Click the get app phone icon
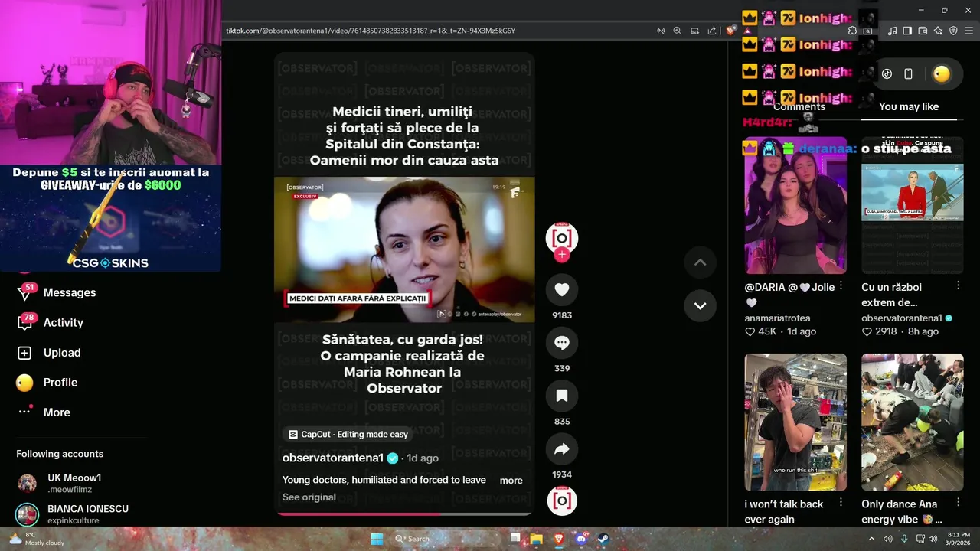The image size is (980, 551). point(908,73)
